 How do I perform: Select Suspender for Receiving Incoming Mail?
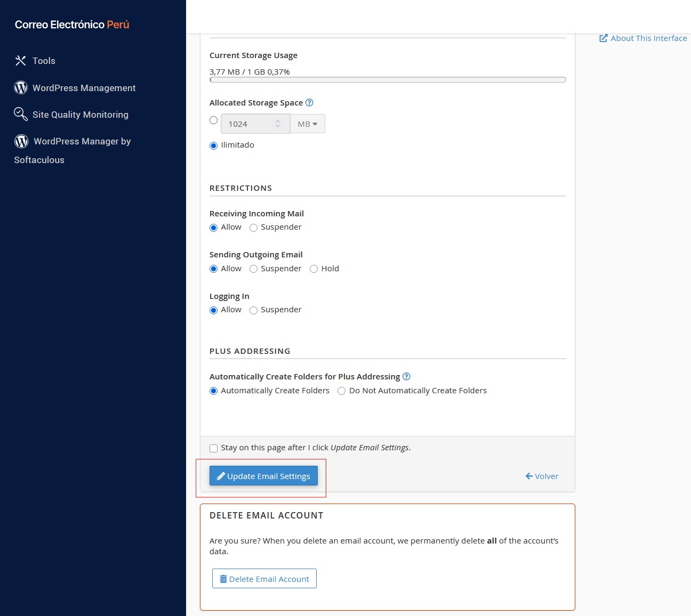(x=254, y=228)
